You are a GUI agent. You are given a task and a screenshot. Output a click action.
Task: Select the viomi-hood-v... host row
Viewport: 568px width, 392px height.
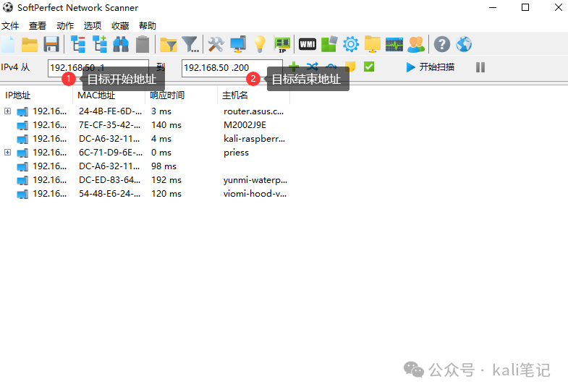145,194
